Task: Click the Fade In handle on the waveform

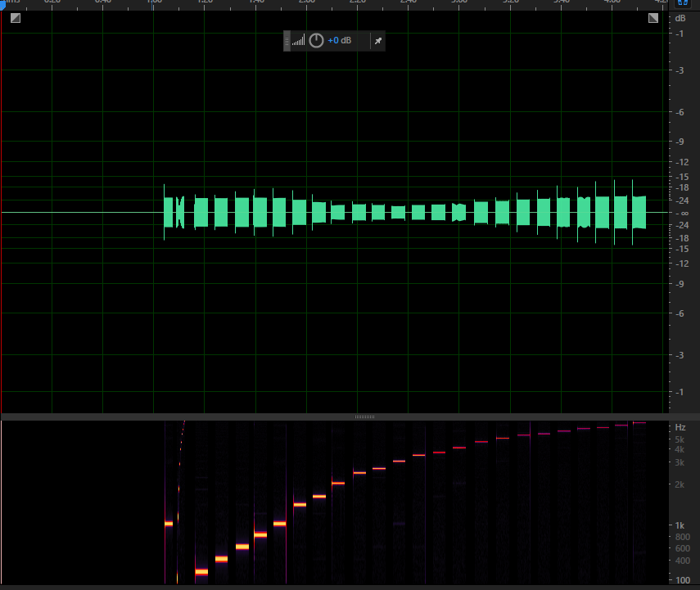Action: point(16,18)
